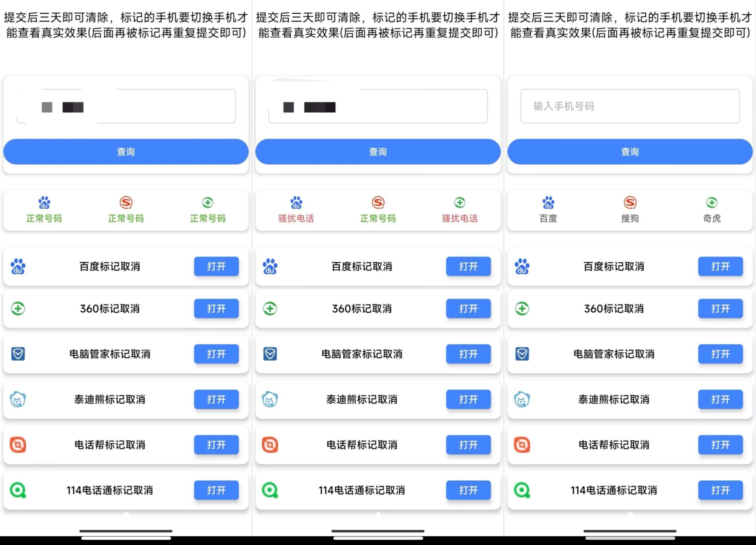
Task: Tap 360 icon in right 360标记取消 row
Action: [x=522, y=308]
